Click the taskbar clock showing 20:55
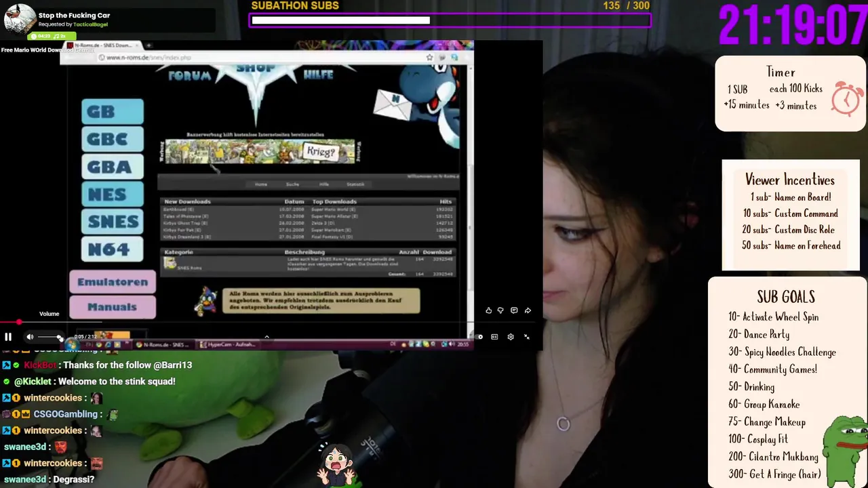Viewport: 868px width, 488px height. point(463,344)
